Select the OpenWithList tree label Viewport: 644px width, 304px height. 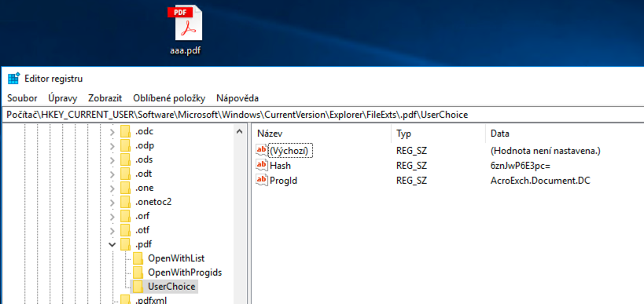(x=176, y=258)
